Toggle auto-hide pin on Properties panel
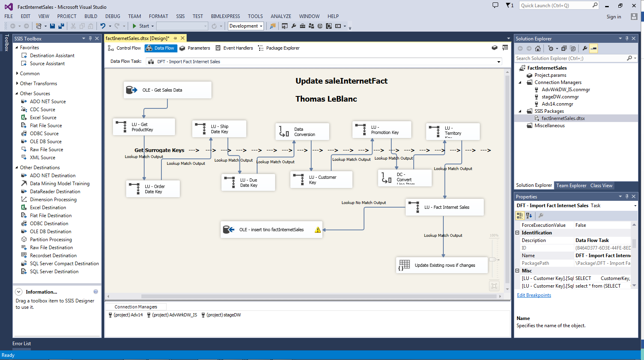This screenshot has width=644, height=360. (x=627, y=196)
